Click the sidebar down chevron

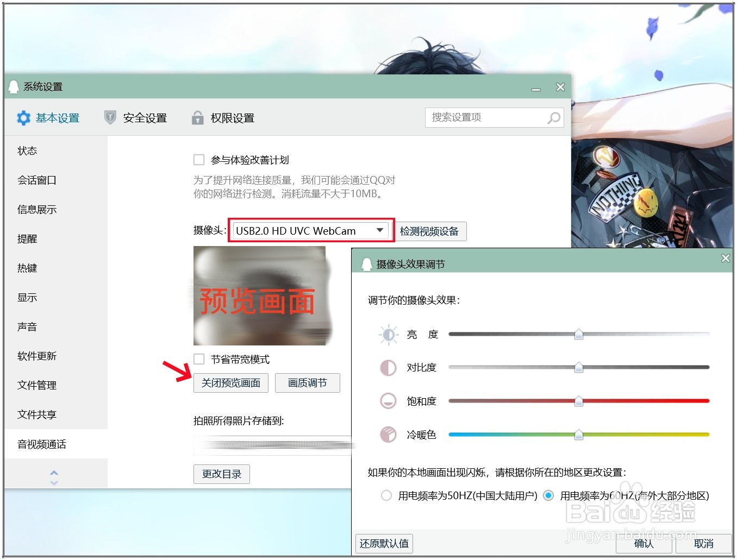coord(54,482)
